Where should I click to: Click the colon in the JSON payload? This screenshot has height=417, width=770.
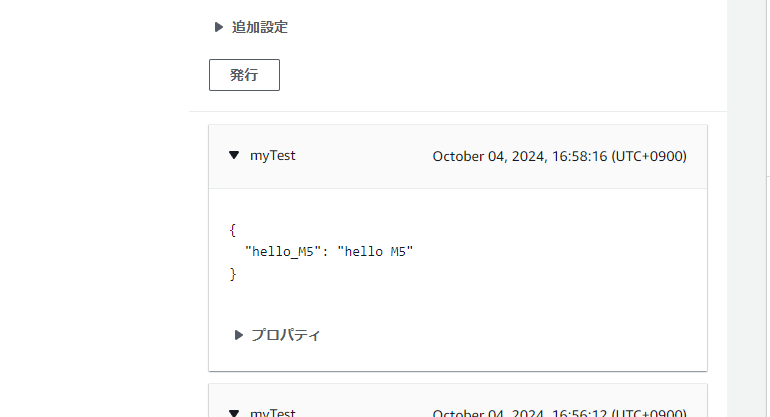(328, 252)
